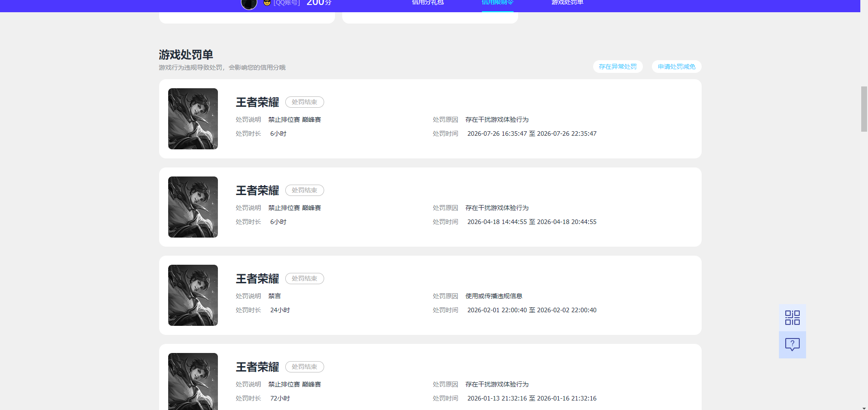Image resolution: width=868 pixels, height=410 pixels.
Task: Click the 申请处罚减免 button
Action: coord(676,67)
